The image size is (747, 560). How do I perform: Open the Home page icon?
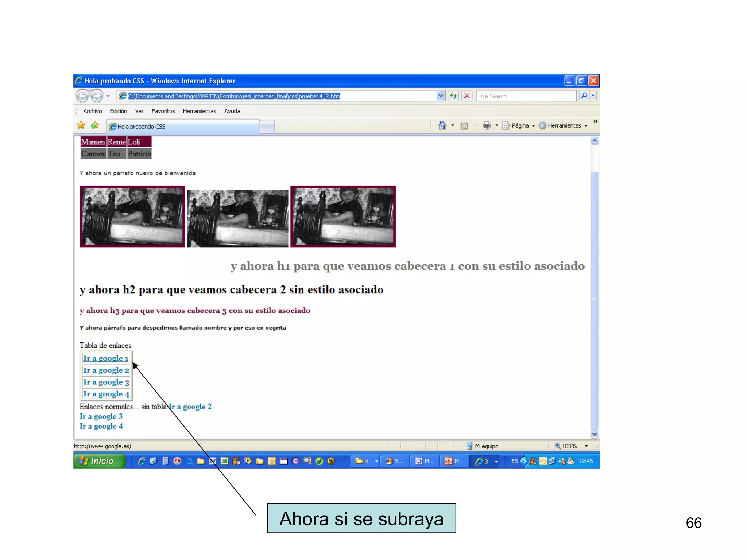coord(442,125)
